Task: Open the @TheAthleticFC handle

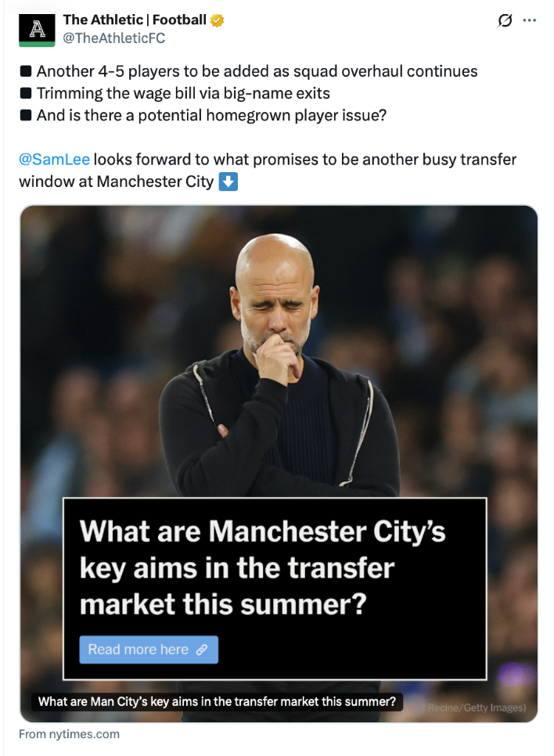Action: tap(113, 38)
